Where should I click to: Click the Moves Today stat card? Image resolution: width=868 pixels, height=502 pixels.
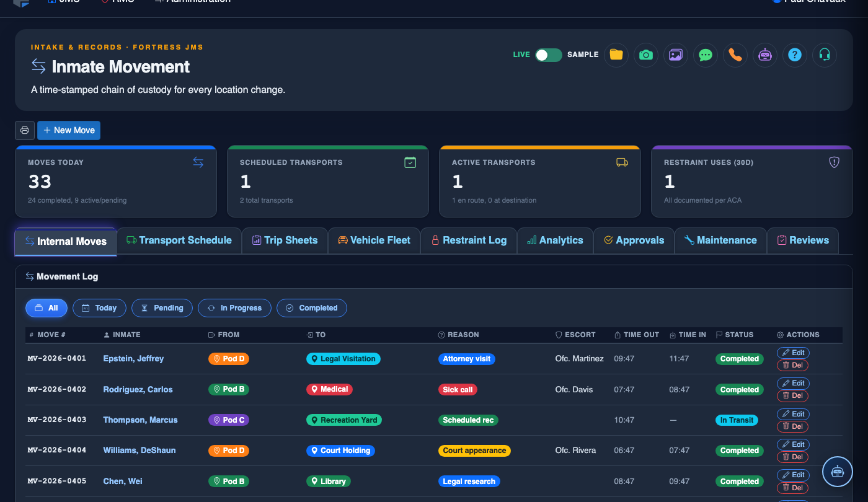tap(116, 182)
